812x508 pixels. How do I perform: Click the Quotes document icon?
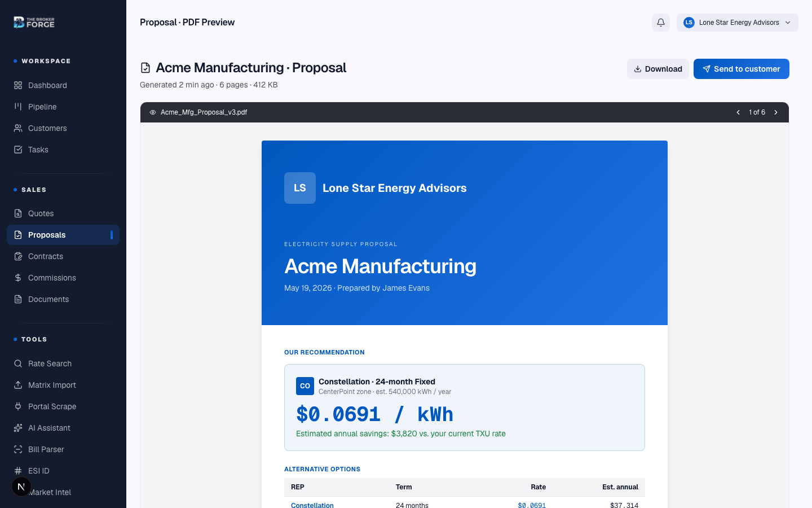(18, 213)
